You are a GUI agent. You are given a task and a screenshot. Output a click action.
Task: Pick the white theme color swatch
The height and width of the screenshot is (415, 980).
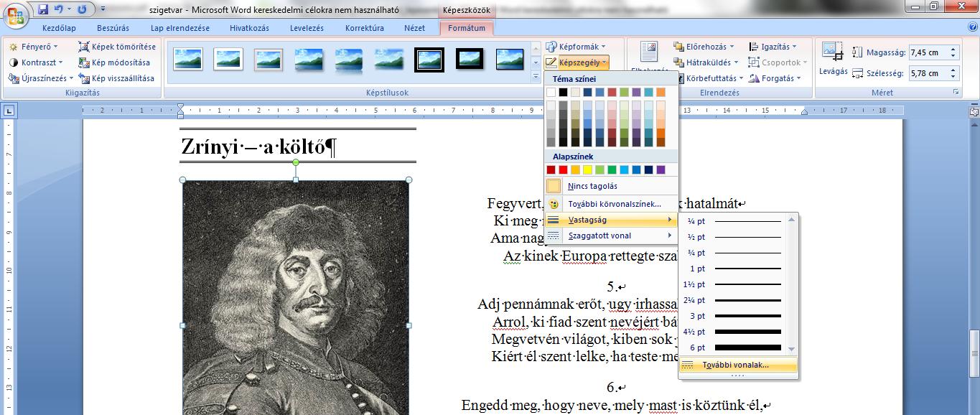551,92
